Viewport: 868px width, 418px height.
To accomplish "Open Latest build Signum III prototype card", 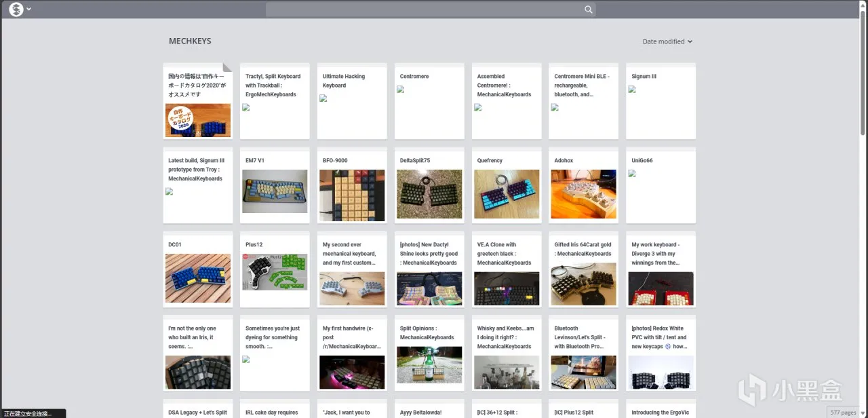I will 198,185.
